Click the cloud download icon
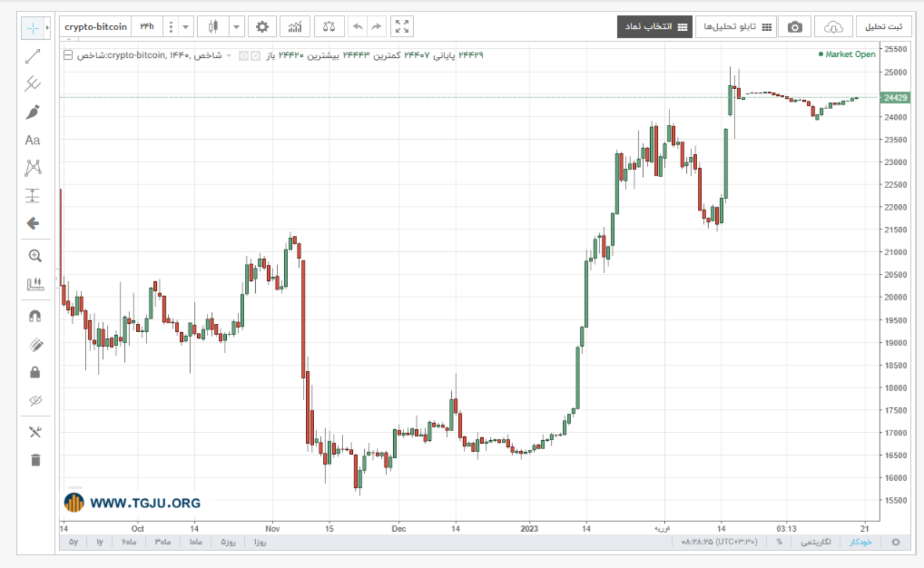 click(x=833, y=27)
